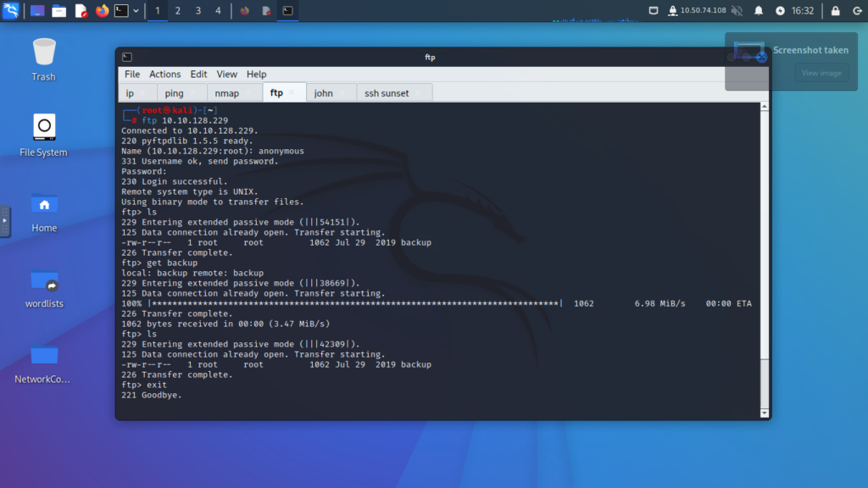Switch to workspace 4
The image size is (868, 488).
218,11
